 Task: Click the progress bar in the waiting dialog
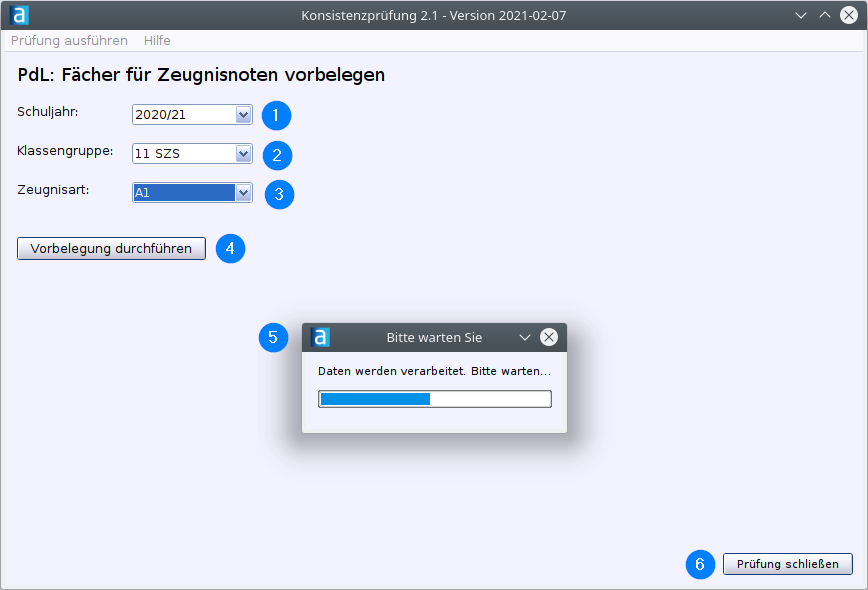(x=435, y=399)
